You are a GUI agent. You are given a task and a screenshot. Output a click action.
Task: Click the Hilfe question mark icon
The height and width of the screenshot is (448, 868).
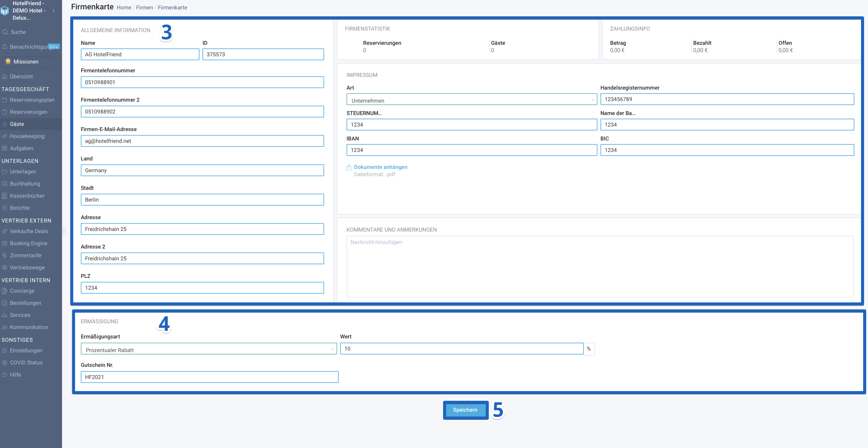tap(5, 375)
